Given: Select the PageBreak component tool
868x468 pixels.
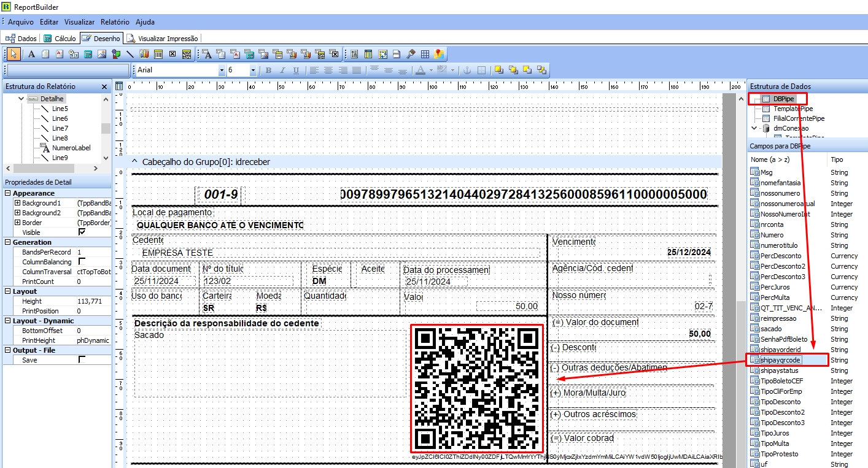Looking at the screenshot, I should 397,54.
